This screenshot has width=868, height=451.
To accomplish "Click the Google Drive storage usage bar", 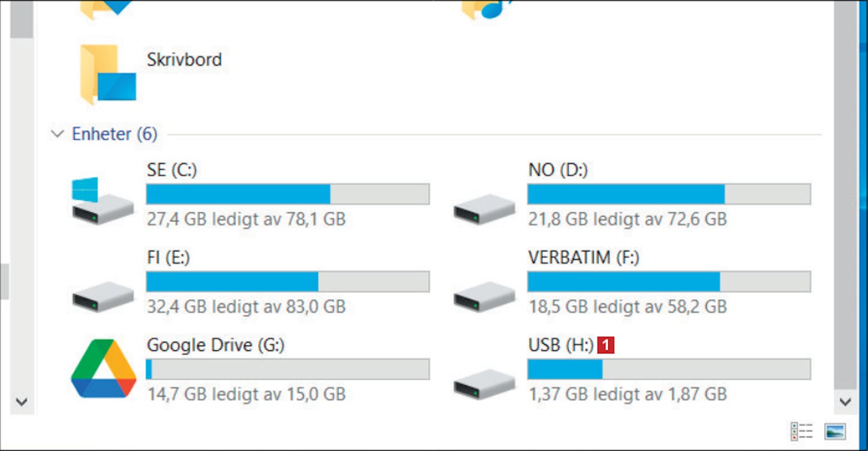I will click(x=288, y=369).
